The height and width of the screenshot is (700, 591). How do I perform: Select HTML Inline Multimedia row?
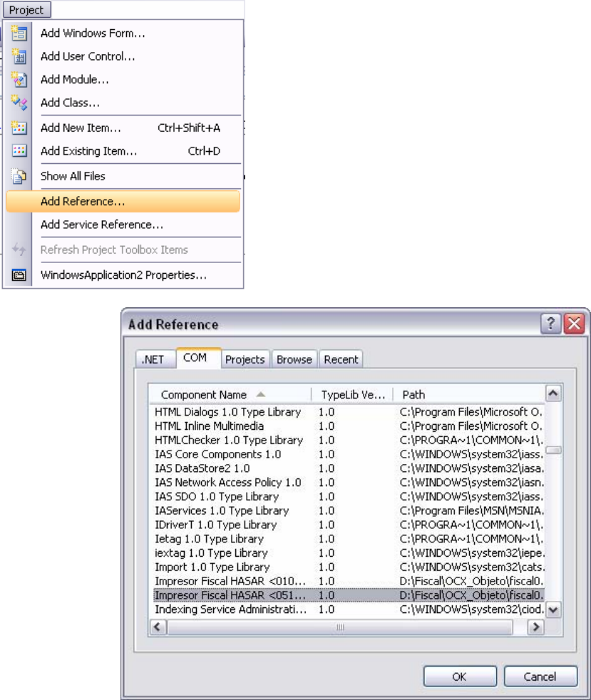click(x=348, y=426)
